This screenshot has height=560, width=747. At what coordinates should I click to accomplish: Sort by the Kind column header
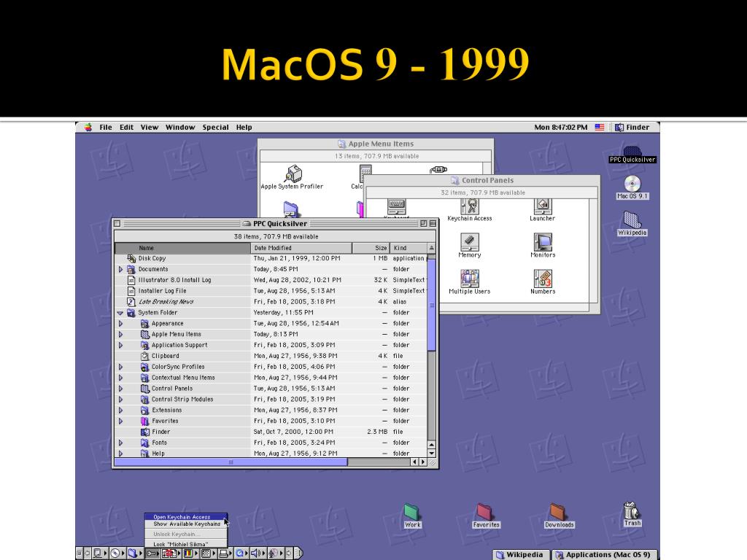(409, 248)
